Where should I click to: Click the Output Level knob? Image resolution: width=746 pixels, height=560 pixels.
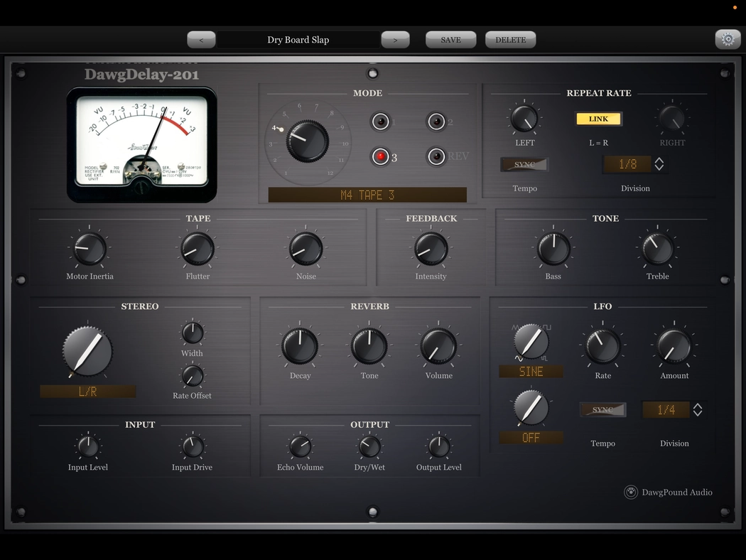tap(438, 446)
